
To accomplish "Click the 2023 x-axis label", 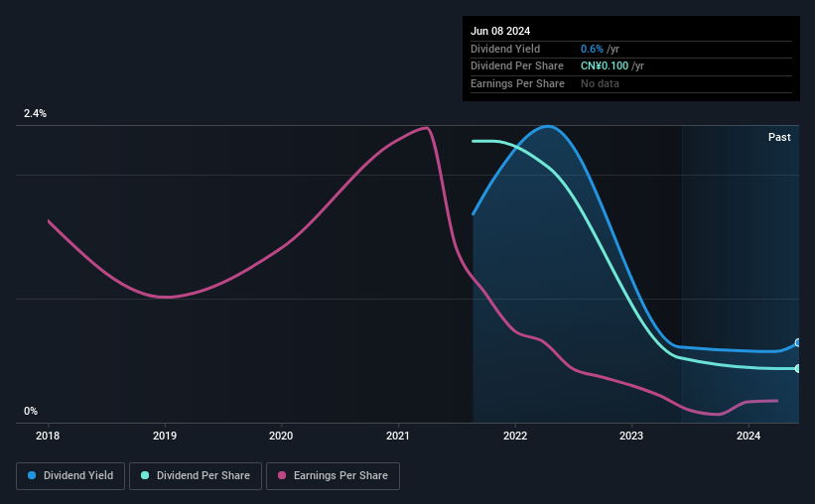I will (x=631, y=436).
